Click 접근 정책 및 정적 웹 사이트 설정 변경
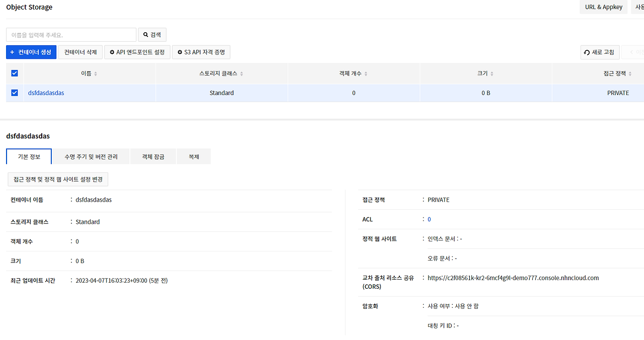Screen dimensions: 644x340 click(58, 180)
